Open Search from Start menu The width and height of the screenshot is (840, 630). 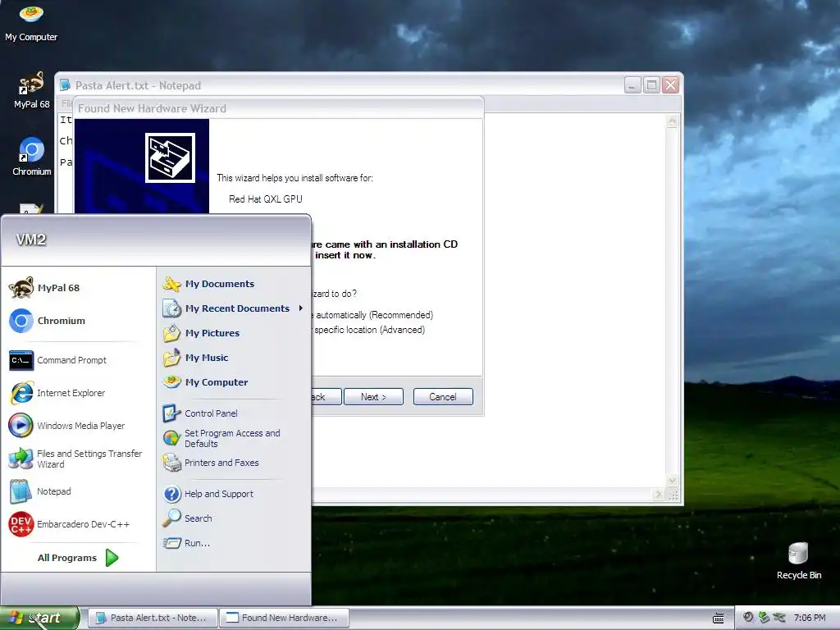(234, 518)
